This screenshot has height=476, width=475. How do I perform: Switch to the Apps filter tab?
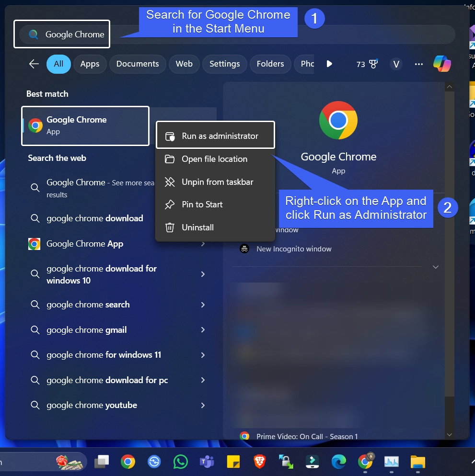(x=90, y=64)
